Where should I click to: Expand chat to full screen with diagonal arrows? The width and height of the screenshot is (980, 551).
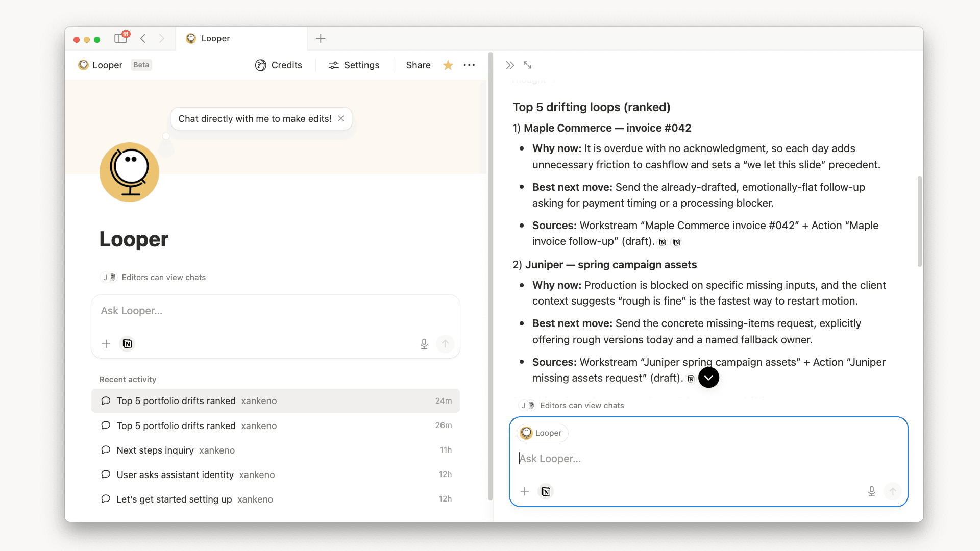[x=527, y=65]
